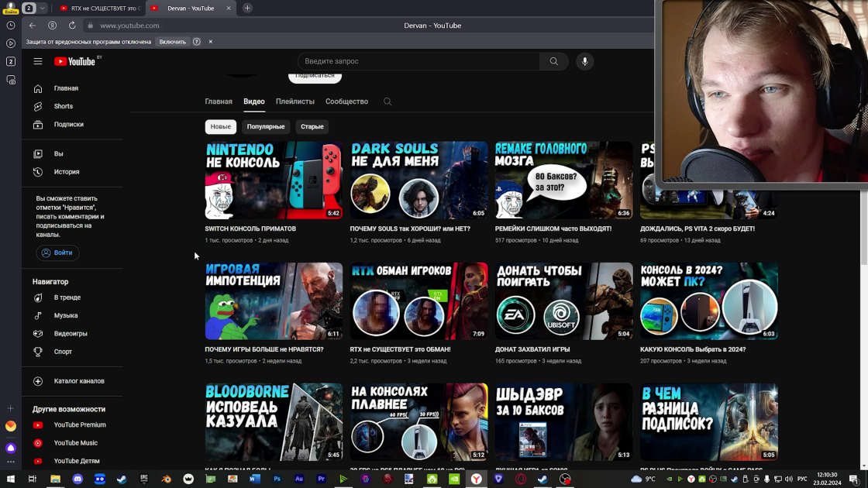
Task: Click title ДОНАТ ЗАХВАТИЛ ИГРЫ
Action: tap(532, 349)
